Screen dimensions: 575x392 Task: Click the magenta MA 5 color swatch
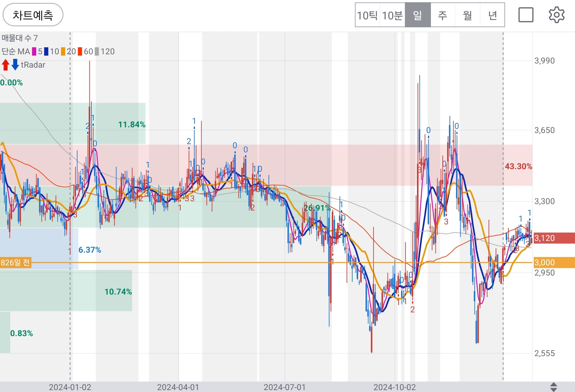tap(34, 51)
